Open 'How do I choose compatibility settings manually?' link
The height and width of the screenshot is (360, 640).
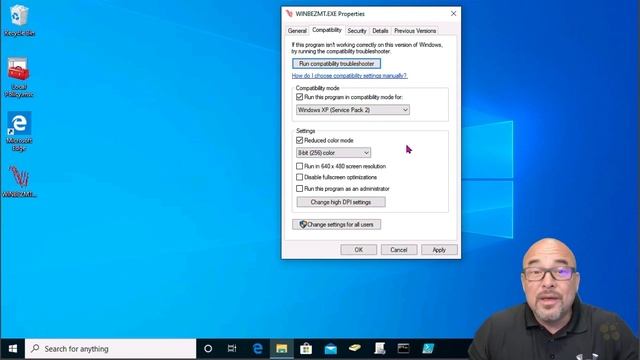point(349,76)
